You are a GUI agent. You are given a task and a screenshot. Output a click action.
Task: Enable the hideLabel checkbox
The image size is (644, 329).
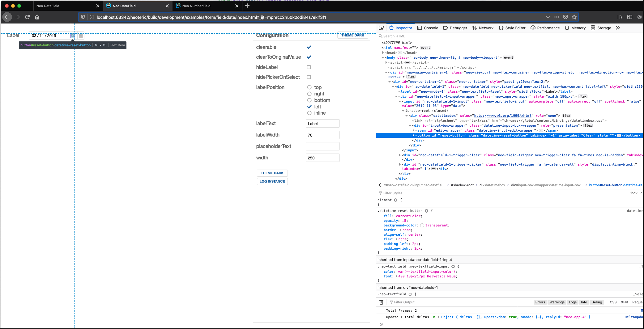point(309,67)
